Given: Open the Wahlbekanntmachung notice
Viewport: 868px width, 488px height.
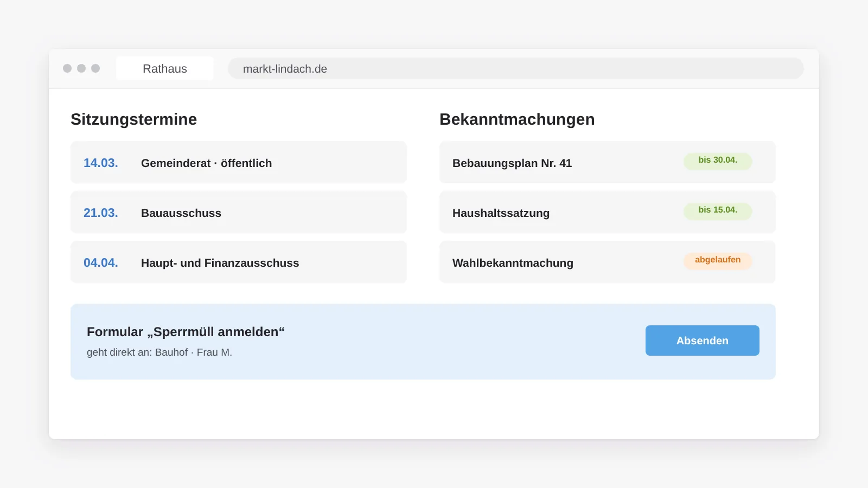Looking at the screenshot, I should pos(608,262).
